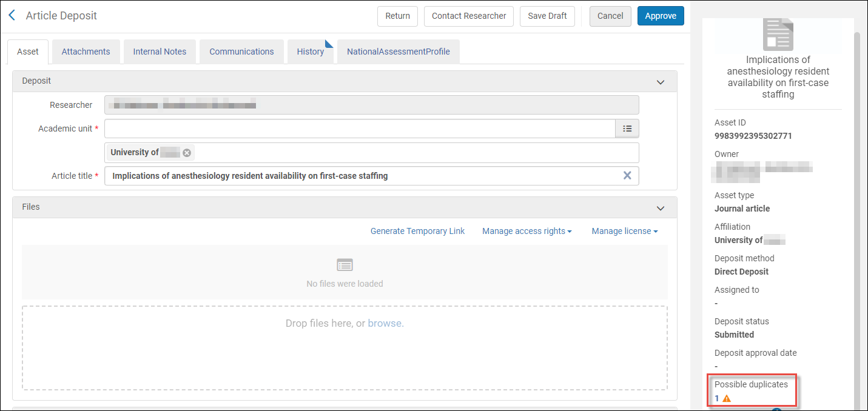This screenshot has height=411, width=868.
Task: Click the document icon in summary panel
Action: click(778, 35)
